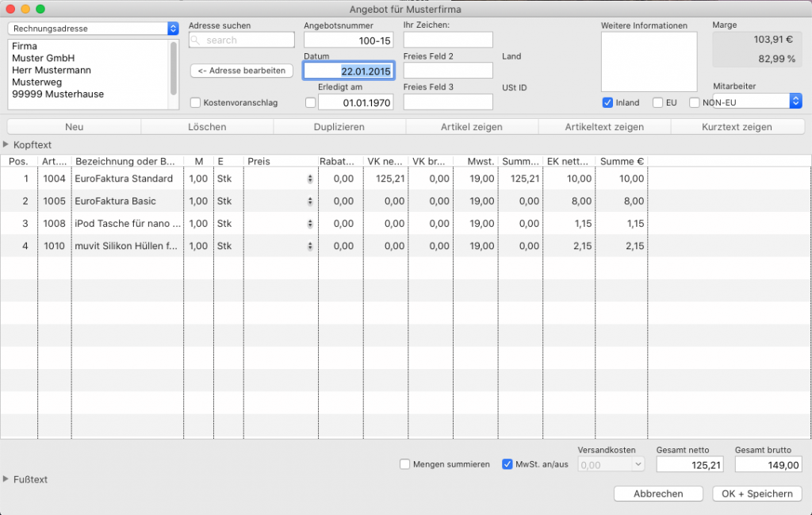This screenshot has height=515, width=812.
Task: Select Herr Mustermann address line
Action: pos(52,70)
